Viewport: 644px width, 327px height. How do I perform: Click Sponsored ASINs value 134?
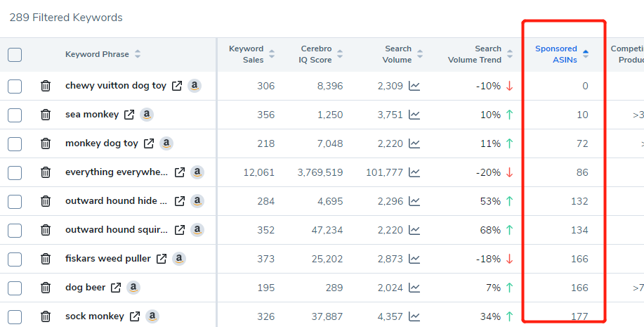tap(579, 230)
